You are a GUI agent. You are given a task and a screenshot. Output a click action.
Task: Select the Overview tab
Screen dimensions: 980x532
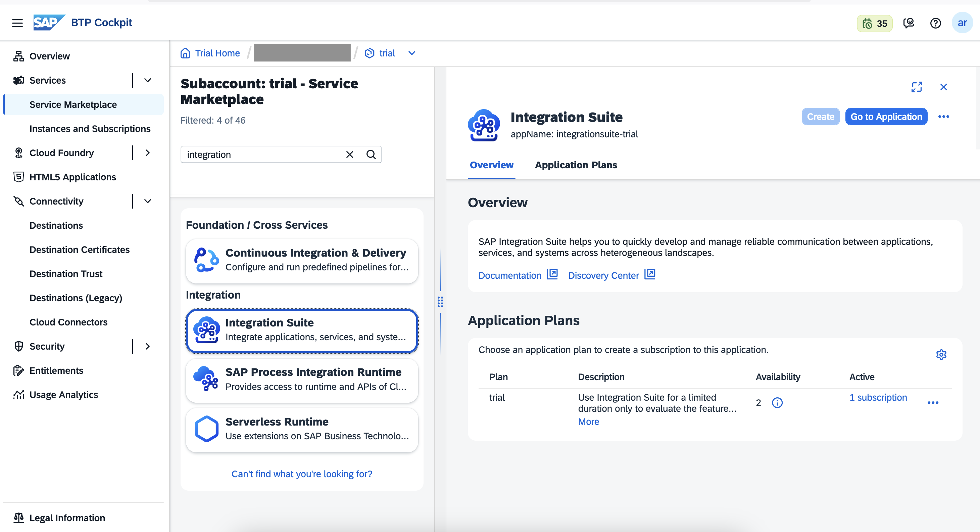point(491,165)
